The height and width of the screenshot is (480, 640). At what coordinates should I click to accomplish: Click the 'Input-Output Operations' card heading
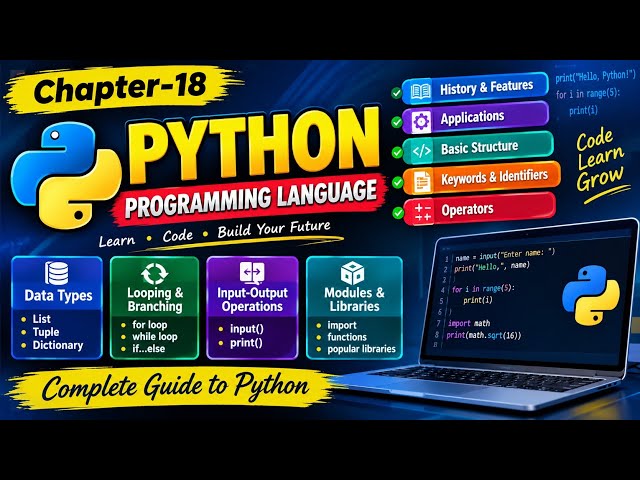click(x=252, y=299)
